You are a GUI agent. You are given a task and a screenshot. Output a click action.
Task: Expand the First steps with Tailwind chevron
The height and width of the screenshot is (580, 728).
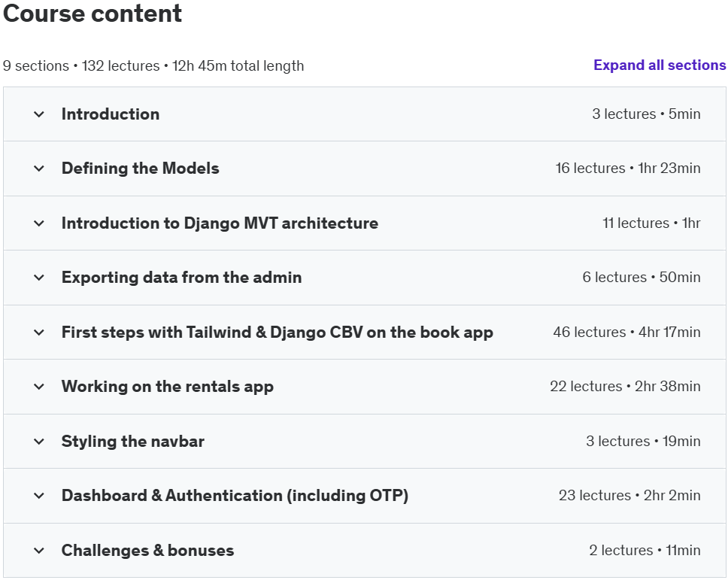pyautogui.click(x=39, y=333)
